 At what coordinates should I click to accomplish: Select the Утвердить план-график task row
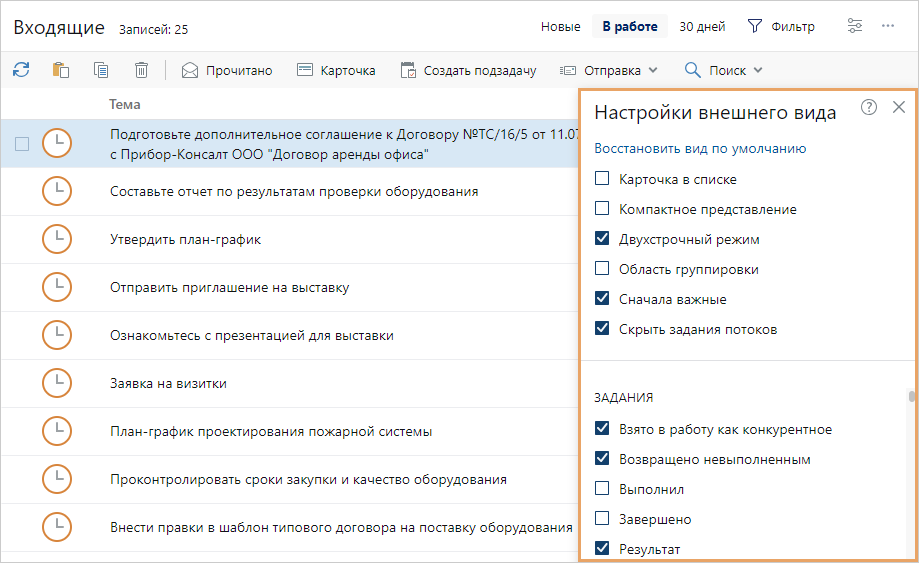coord(300,240)
